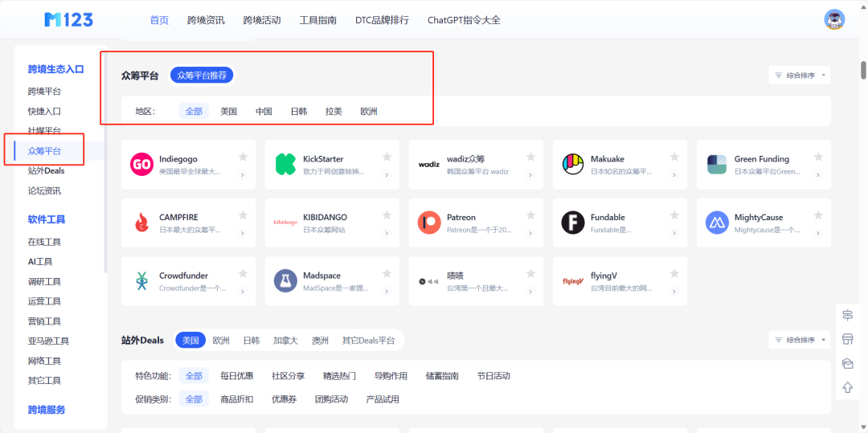Image resolution: width=868 pixels, height=433 pixels.
Task: Open 论坛资讯 sidebar link
Action: 45,190
